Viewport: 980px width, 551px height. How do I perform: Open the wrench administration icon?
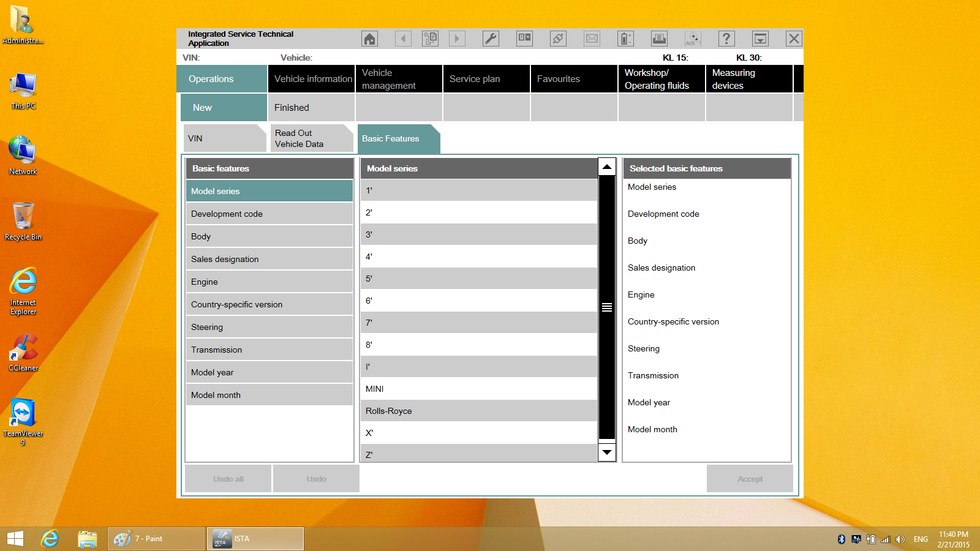click(491, 39)
